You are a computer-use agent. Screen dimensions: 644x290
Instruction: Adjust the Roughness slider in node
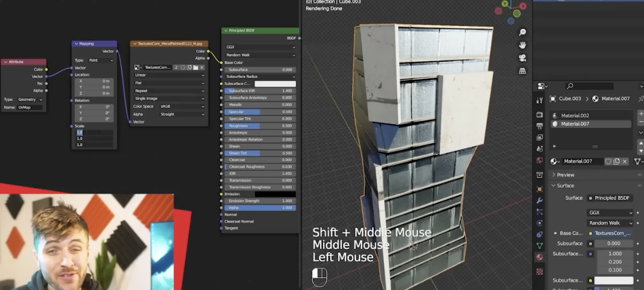260,126
